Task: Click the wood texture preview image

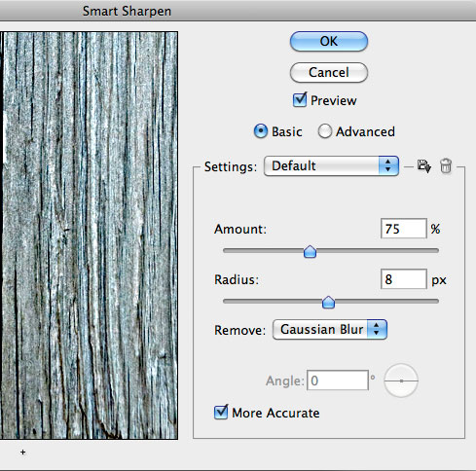Action: pyautogui.click(x=89, y=235)
